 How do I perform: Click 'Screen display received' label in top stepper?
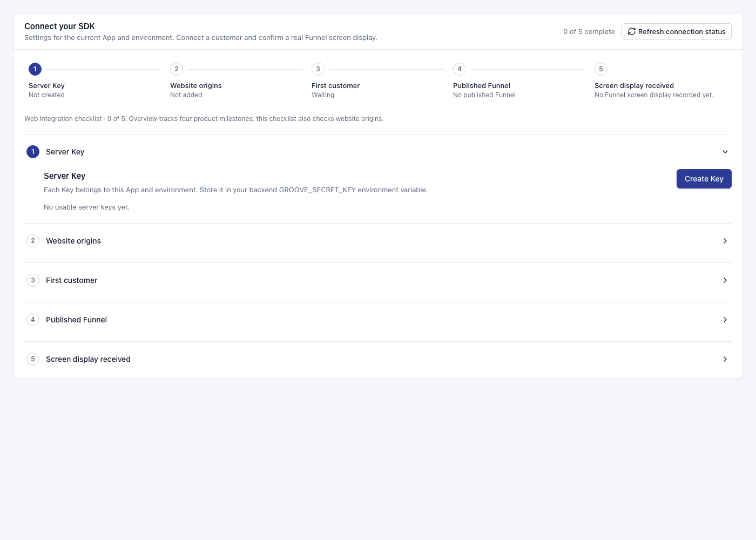634,86
